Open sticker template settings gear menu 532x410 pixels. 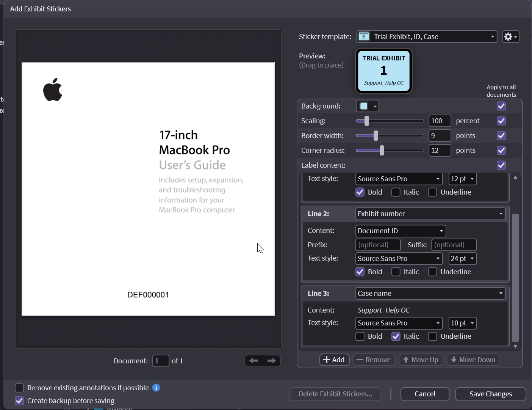point(510,37)
